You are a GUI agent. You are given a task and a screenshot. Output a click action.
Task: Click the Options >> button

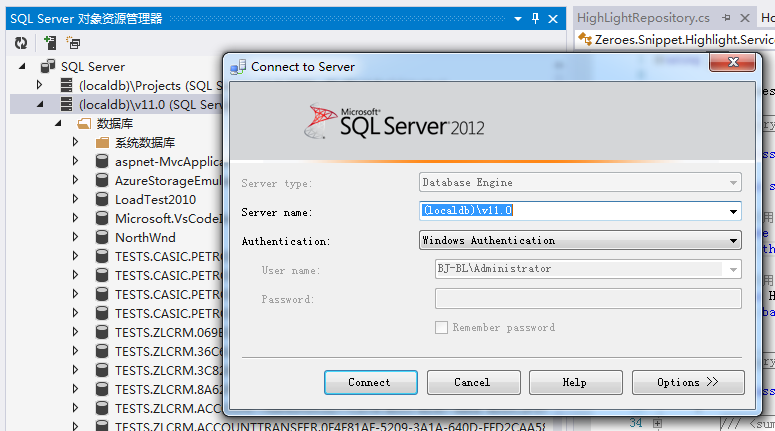point(688,383)
